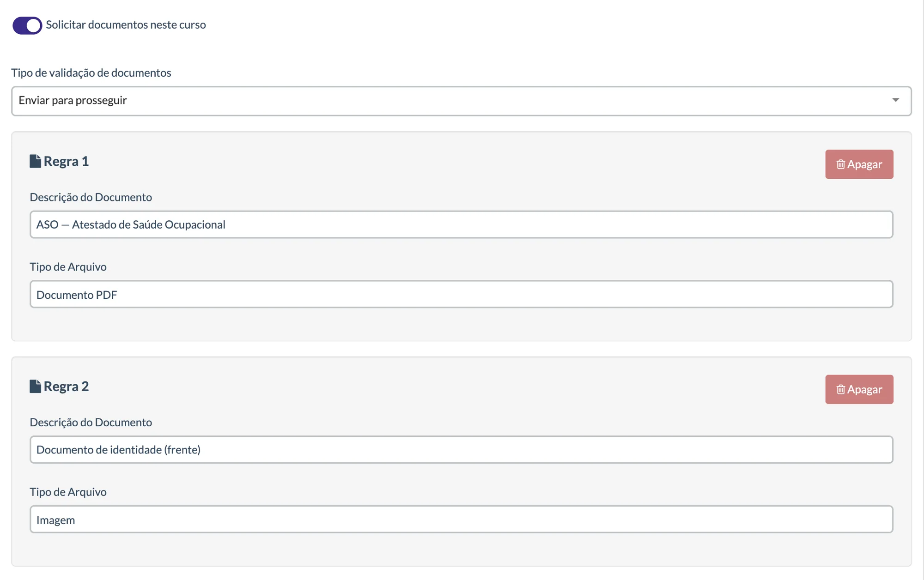Click the validation type dropdown arrow
Viewport: 924px width, 580px height.
[x=895, y=100]
